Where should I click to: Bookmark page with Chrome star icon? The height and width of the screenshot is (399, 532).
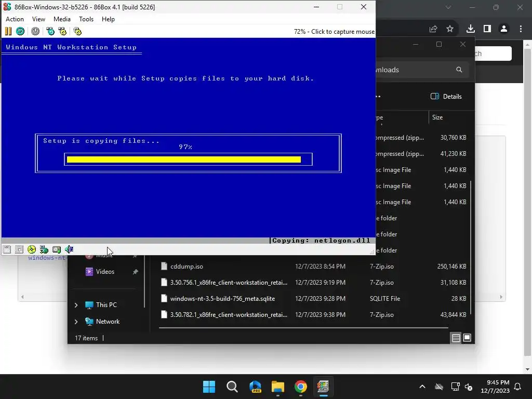pos(450,29)
